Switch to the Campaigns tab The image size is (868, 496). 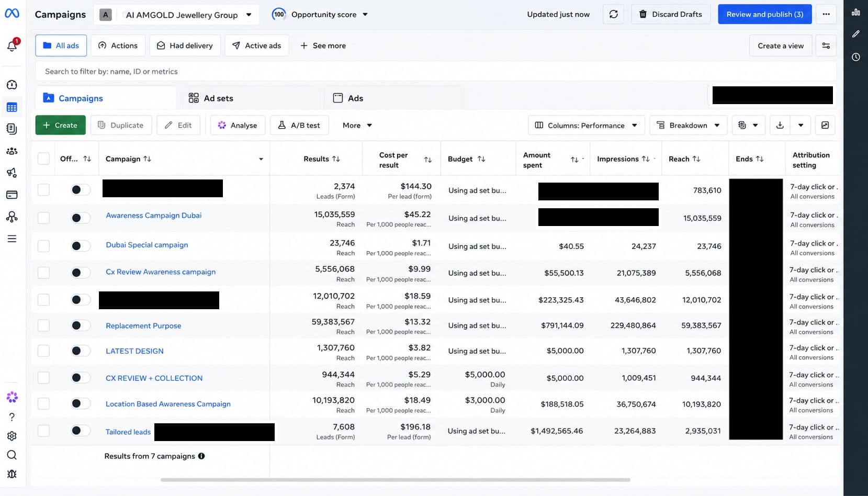[106, 98]
